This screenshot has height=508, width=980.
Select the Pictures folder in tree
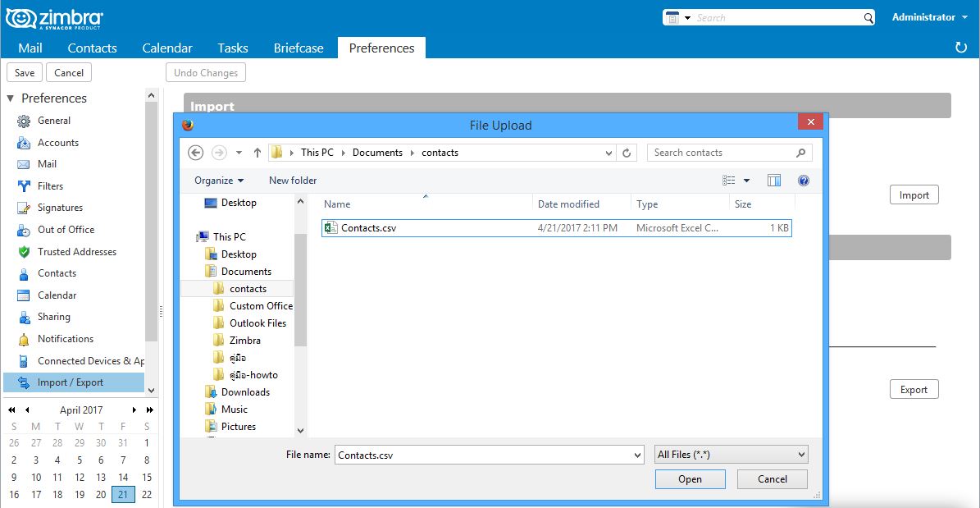[x=238, y=427]
